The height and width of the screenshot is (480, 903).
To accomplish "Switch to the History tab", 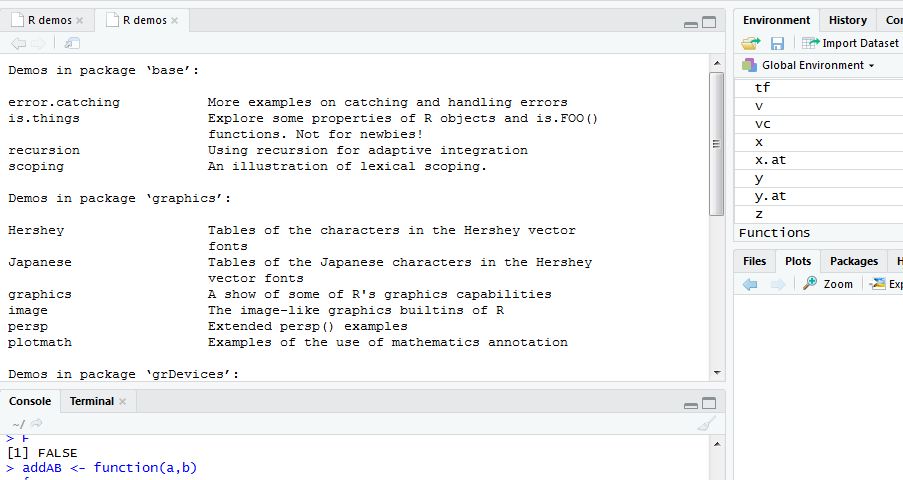I will point(848,20).
